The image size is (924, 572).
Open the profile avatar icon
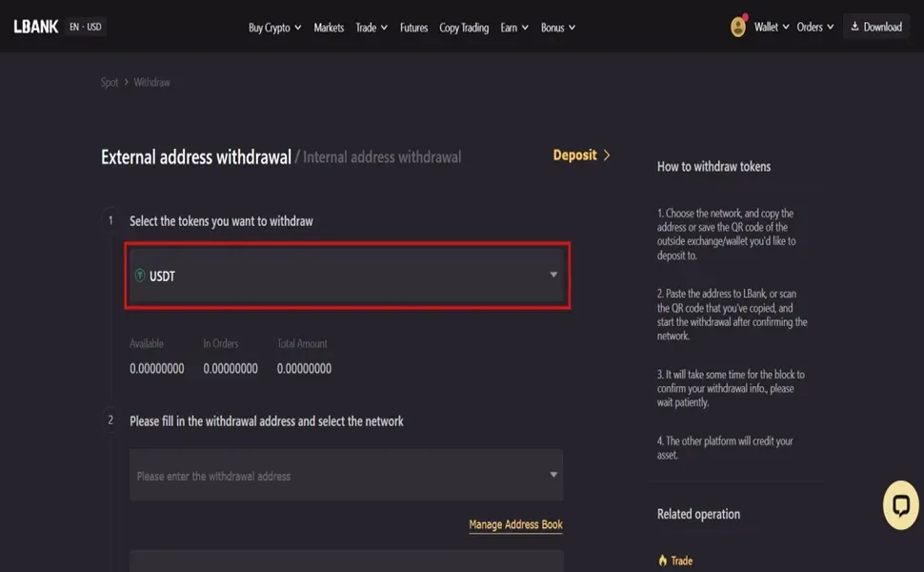(x=738, y=27)
